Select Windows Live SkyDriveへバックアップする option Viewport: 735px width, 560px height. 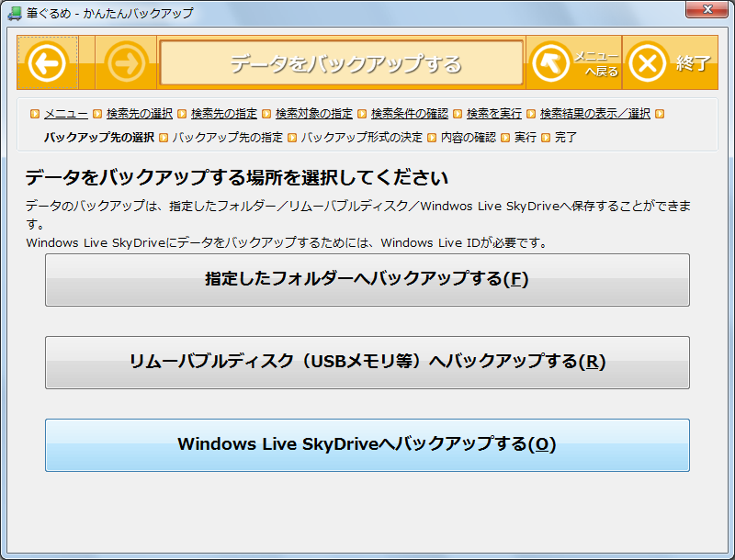coord(367,445)
